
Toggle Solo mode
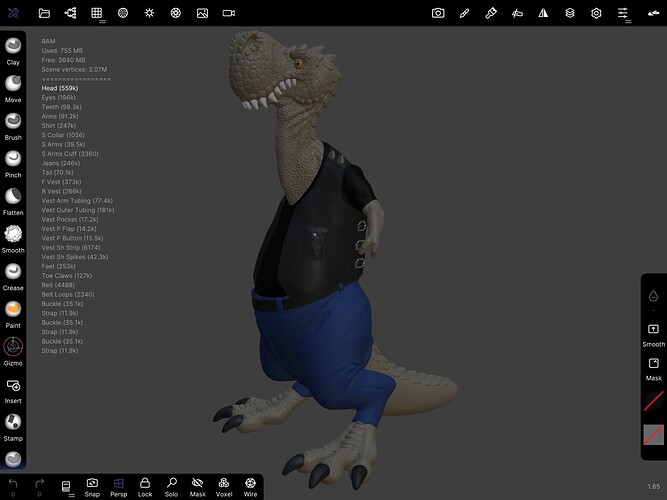[171, 487]
